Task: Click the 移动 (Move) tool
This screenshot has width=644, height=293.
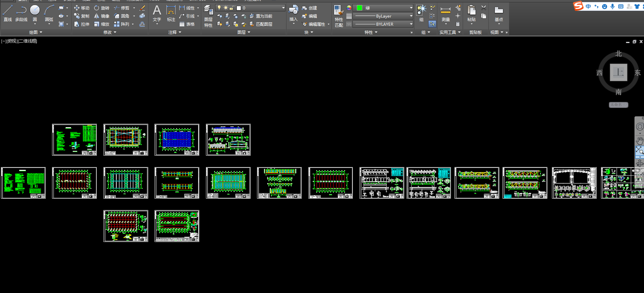Action: (x=82, y=8)
